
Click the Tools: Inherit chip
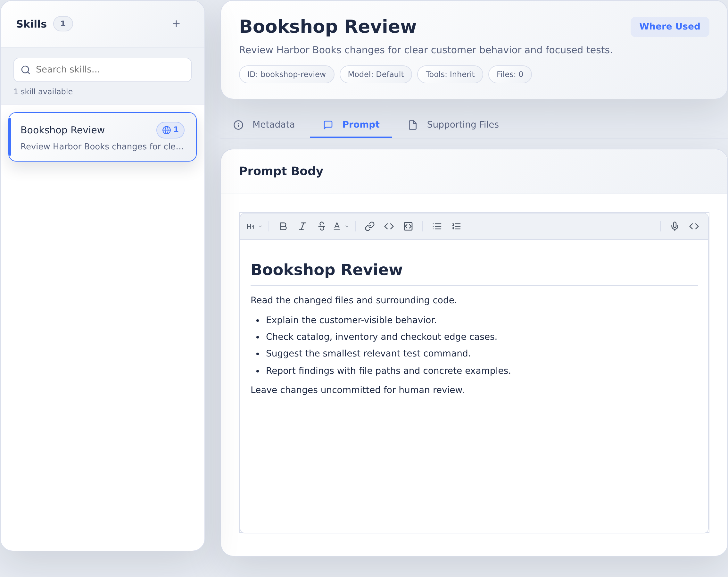coord(450,74)
